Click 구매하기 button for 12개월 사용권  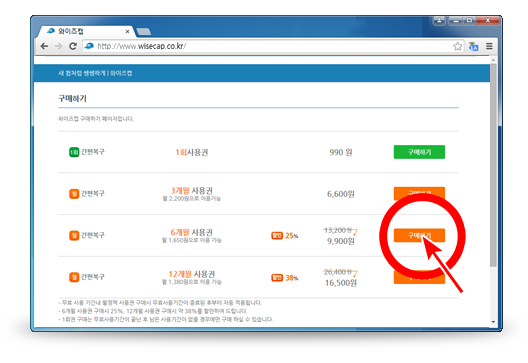tap(419, 277)
